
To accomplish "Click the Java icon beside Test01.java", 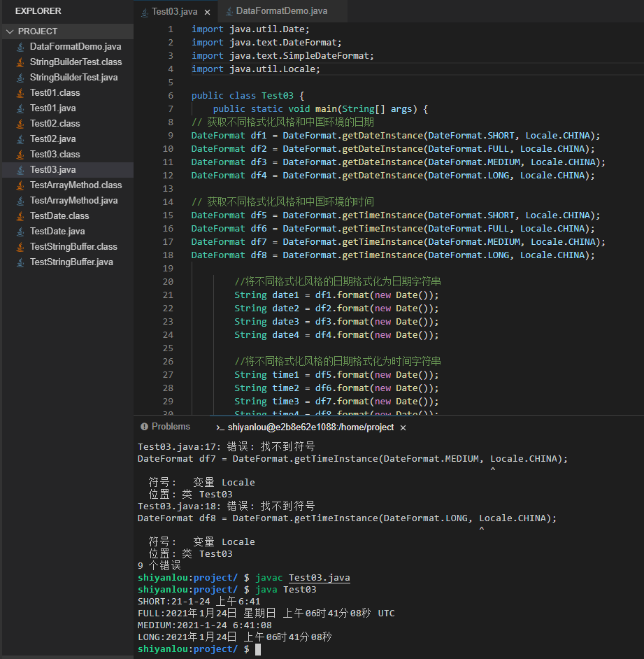I will [20, 108].
